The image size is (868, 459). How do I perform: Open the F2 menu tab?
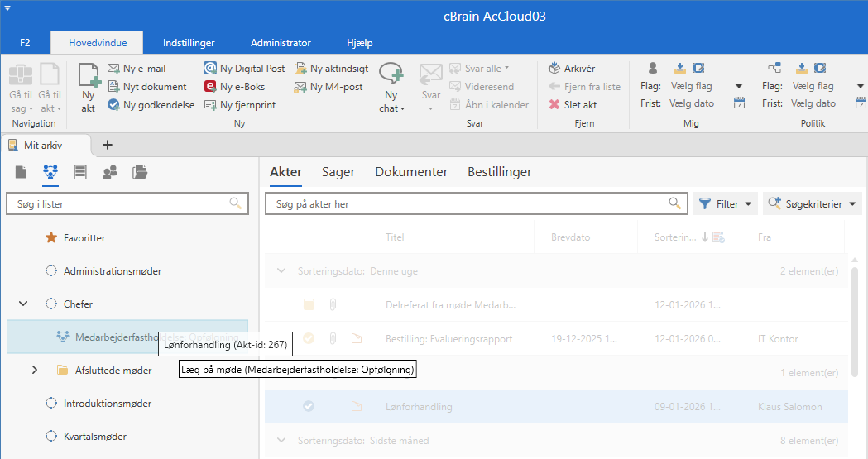tap(25, 42)
